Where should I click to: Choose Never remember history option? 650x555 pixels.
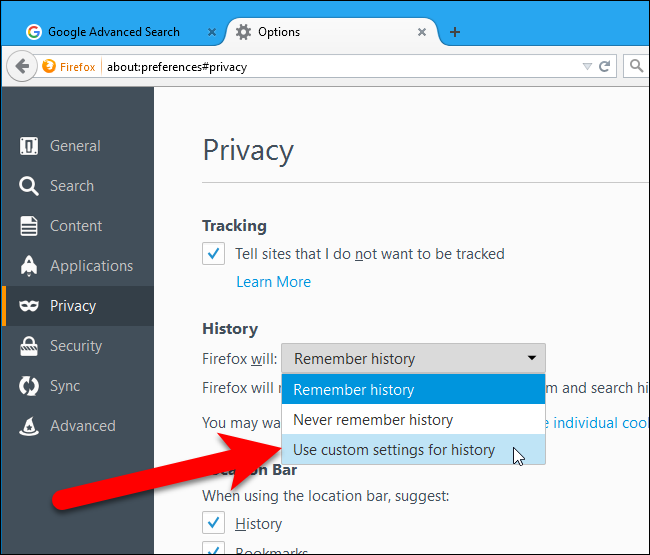[413, 419]
